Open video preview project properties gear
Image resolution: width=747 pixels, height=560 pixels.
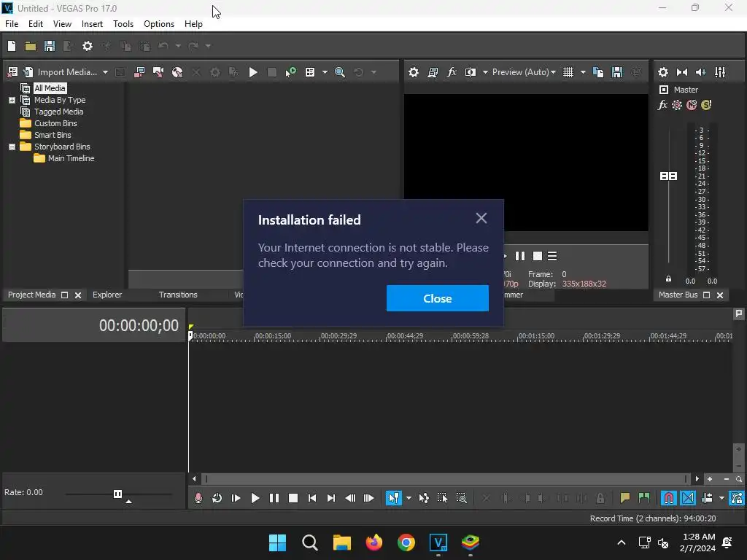pos(414,72)
